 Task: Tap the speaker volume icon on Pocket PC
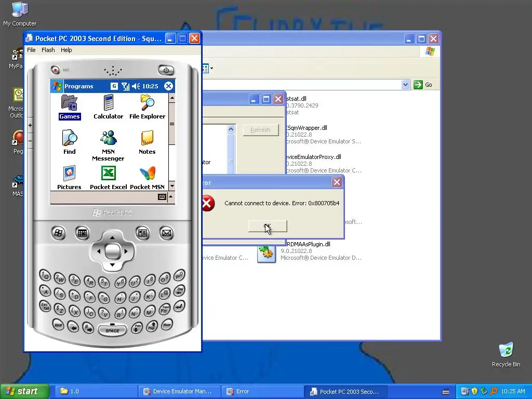coord(136,86)
